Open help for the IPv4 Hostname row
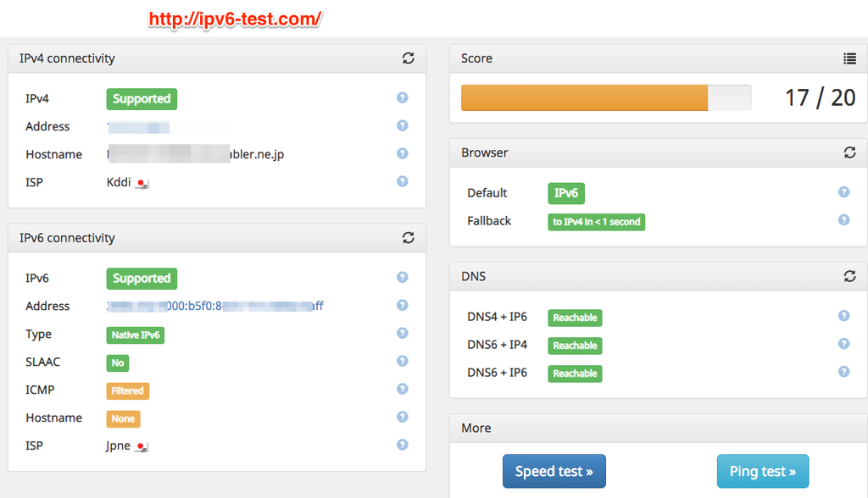Screen dimensions: 868x498 point(403,153)
